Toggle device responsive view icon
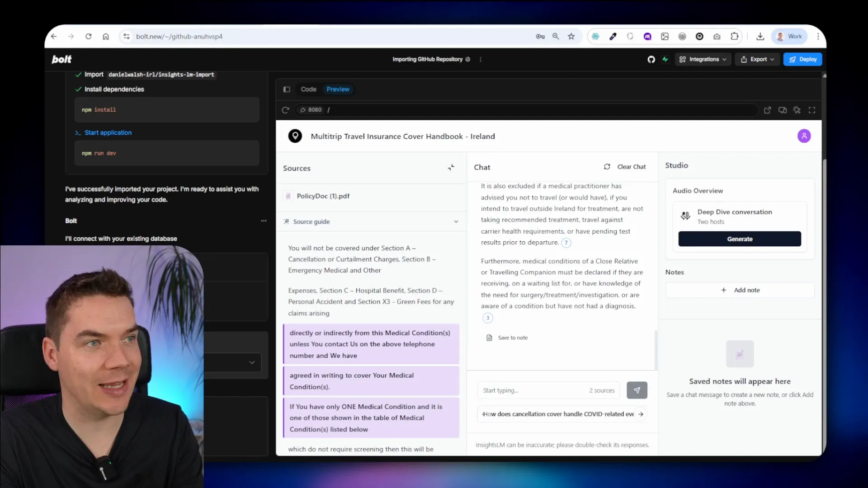Viewport: 868px width, 488px height. (782, 110)
